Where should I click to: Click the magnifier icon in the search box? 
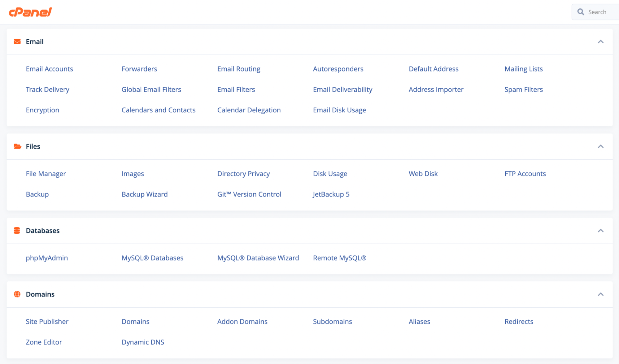581,12
